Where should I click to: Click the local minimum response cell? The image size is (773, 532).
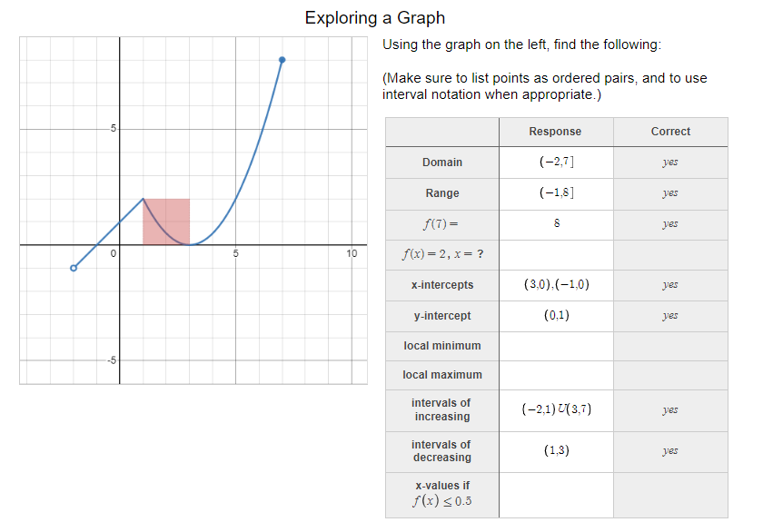tap(556, 346)
